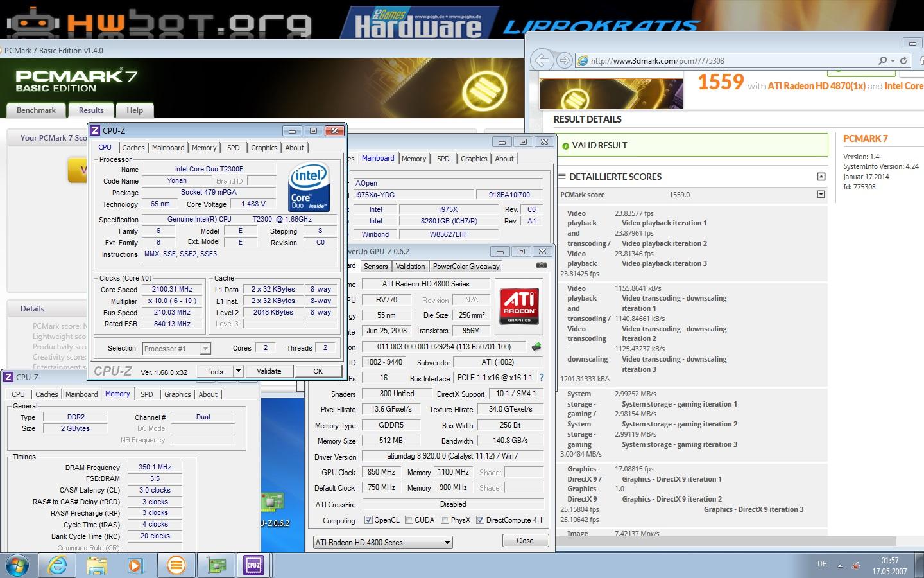Click the "DRAM Frequency" value 350.1 MHz
The width and height of the screenshot is (924, 578).
155,468
